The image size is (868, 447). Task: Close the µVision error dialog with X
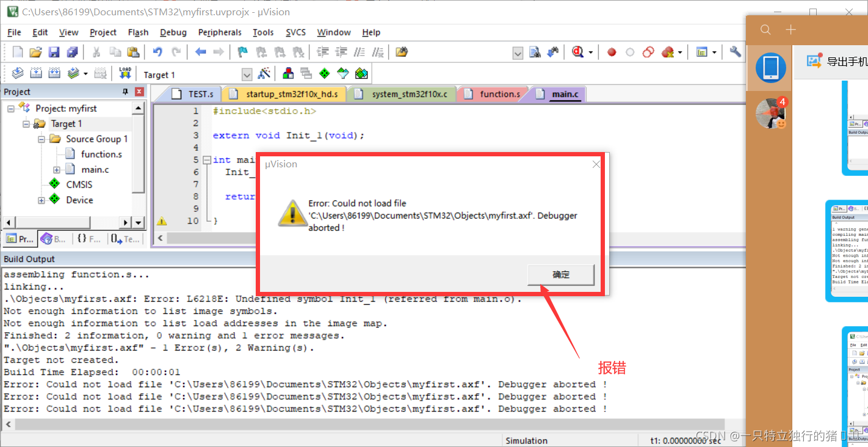[596, 164]
